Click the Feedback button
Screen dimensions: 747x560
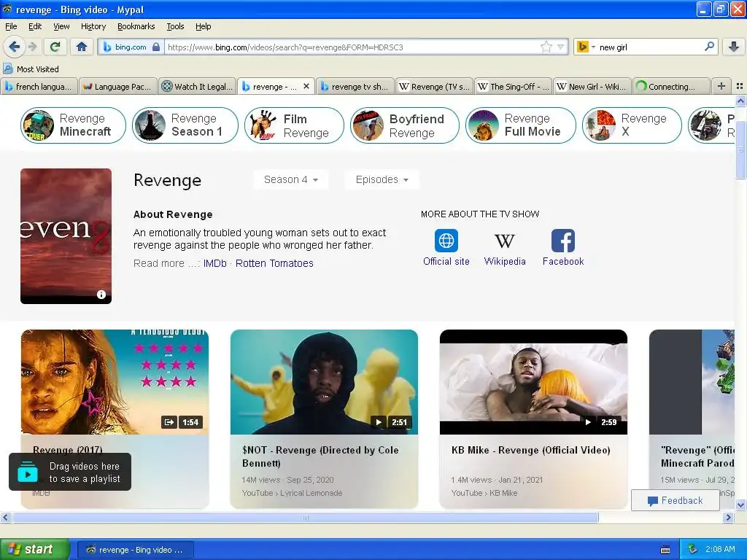coord(675,500)
